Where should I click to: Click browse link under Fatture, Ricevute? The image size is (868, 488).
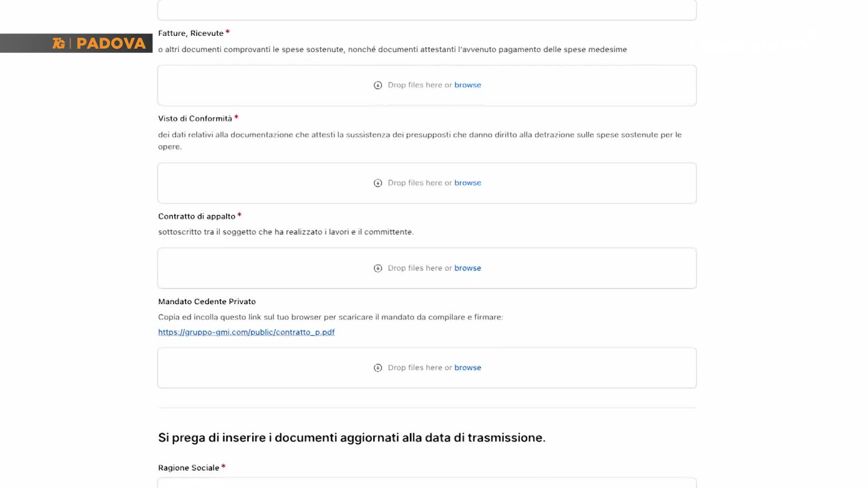[467, 85]
